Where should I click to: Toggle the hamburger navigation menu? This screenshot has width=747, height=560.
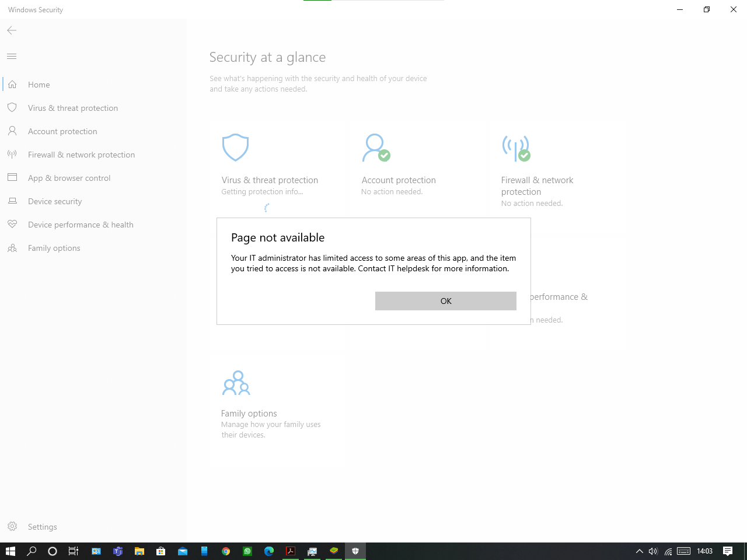[12, 56]
